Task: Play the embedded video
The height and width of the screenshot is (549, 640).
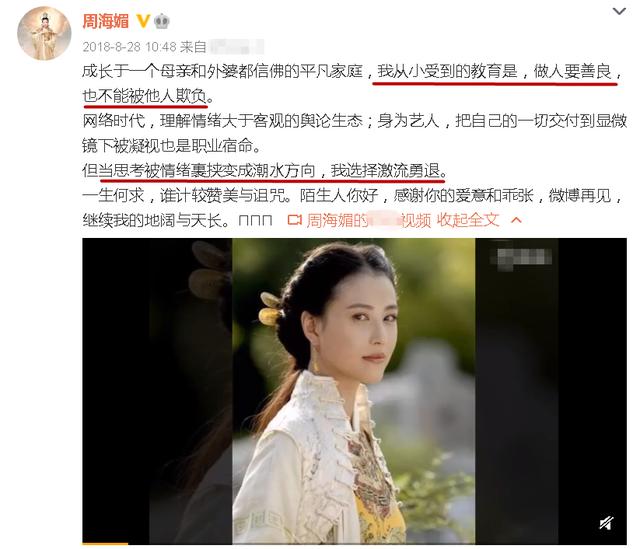Action: (354, 391)
